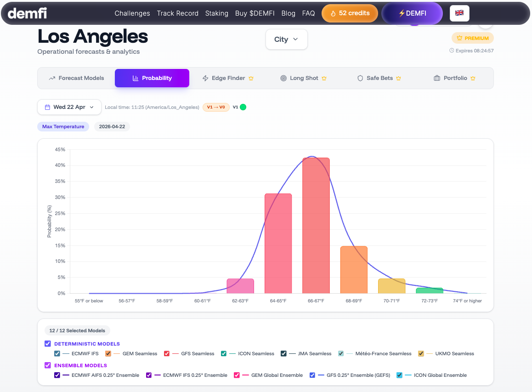Click the briefcase icon for Portfolio
The height and width of the screenshot is (392, 532).
[x=437, y=79]
